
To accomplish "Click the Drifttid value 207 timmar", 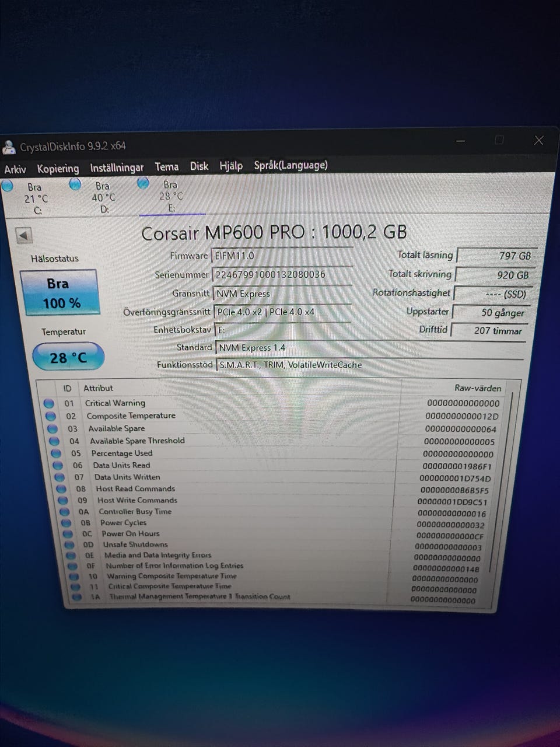I will click(489, 330).
